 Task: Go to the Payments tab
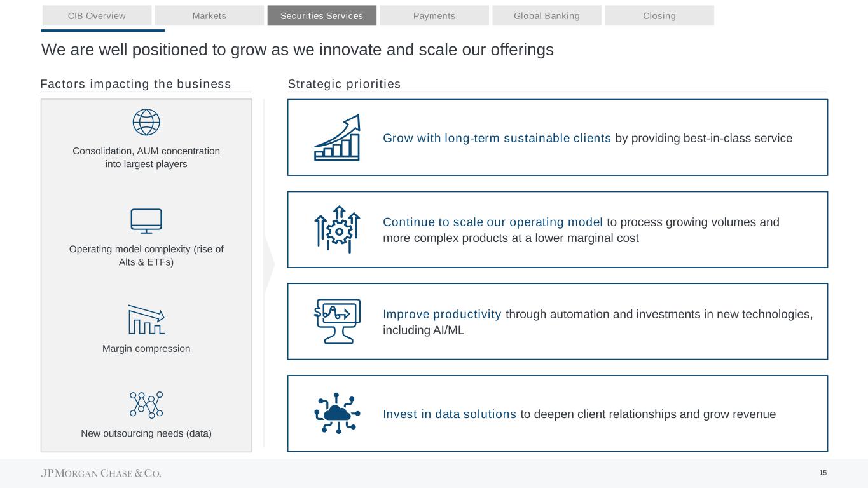(434, 16)
